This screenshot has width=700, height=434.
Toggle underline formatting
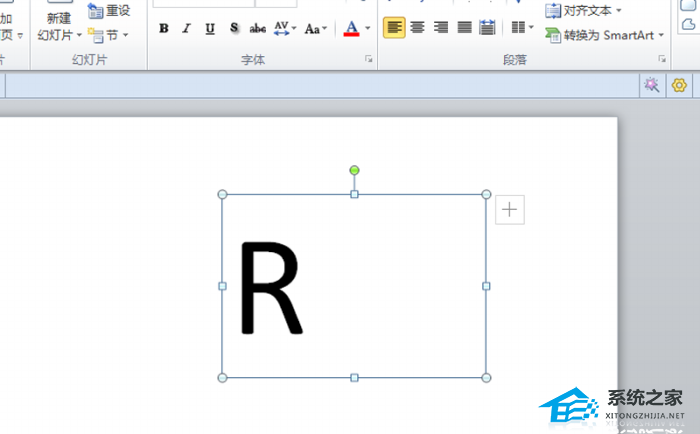click(209, 28)
